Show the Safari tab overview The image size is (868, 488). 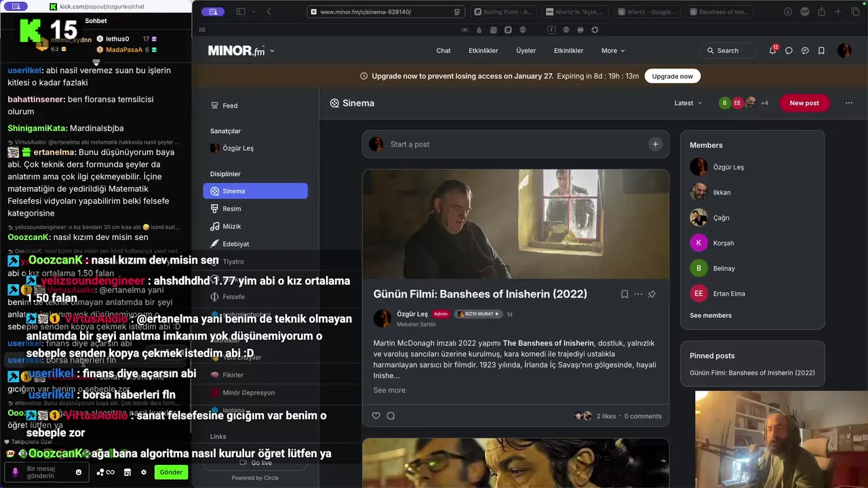point(854,12)
